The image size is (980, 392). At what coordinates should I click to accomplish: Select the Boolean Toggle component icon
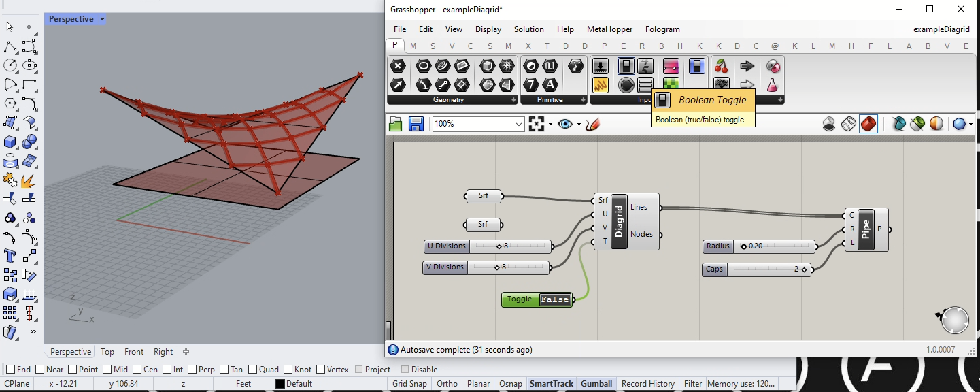point(626,66)
